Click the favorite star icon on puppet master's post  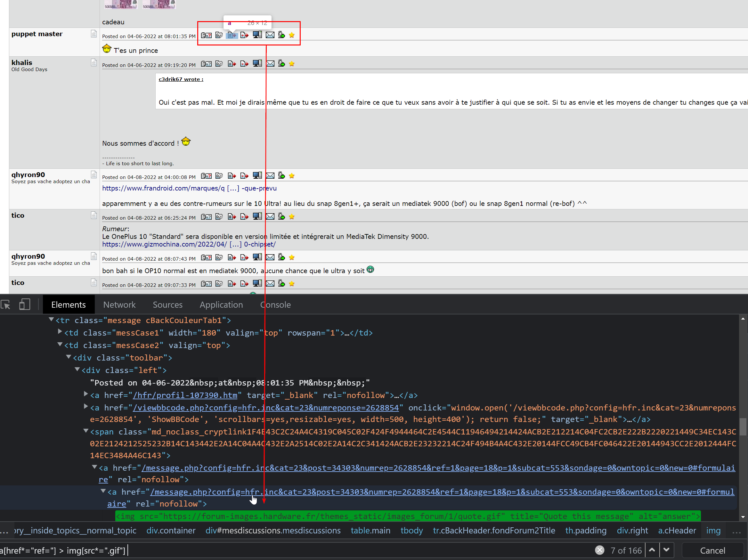(291, 35)
